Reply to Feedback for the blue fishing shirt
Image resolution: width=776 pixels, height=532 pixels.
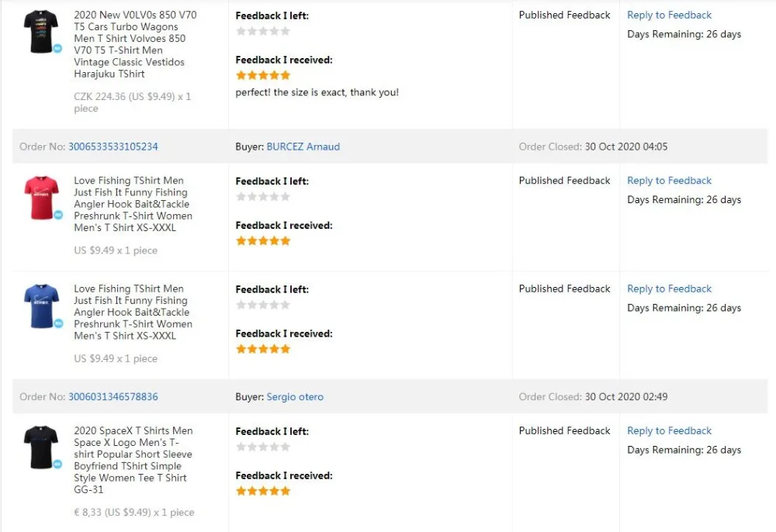coord(669,288)
